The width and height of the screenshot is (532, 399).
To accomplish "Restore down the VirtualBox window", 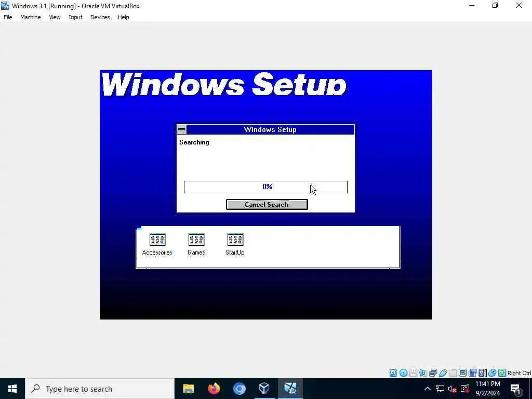I will 495,5.
